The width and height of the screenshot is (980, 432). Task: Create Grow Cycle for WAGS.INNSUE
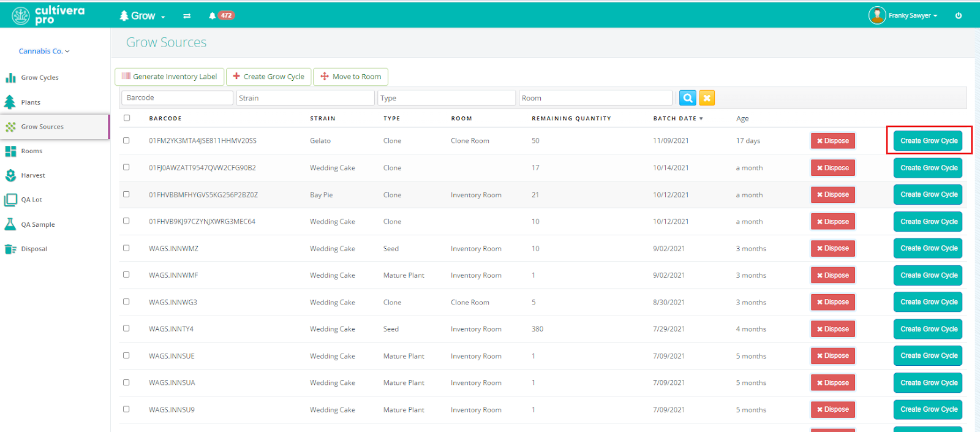[928, 355]
